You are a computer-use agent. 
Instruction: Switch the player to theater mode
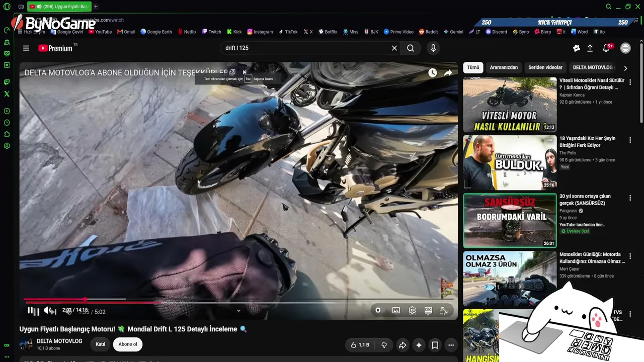pyautogui.click(x=428, y=311)
